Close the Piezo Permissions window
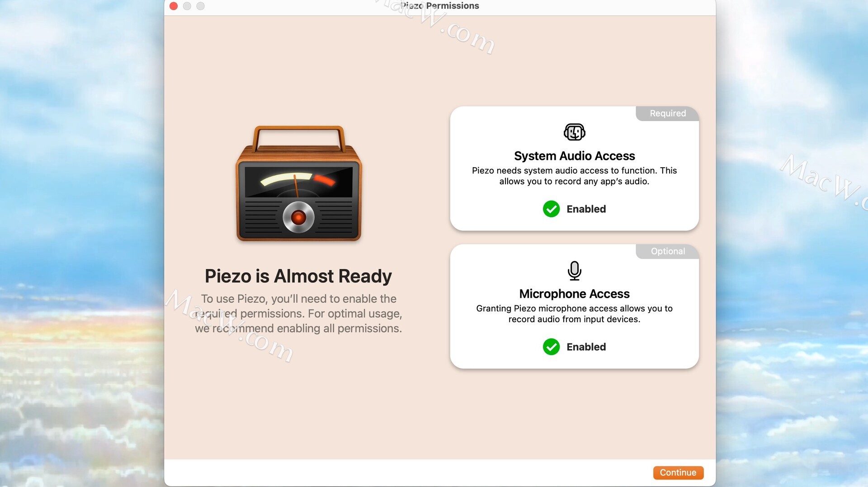This screenshot has height=487, width=868. click(174, 6)
